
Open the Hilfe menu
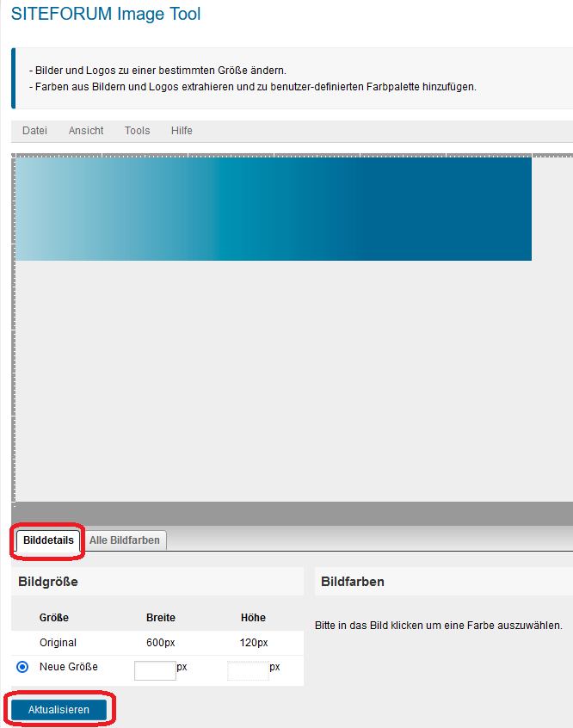(x=182, y=131)
